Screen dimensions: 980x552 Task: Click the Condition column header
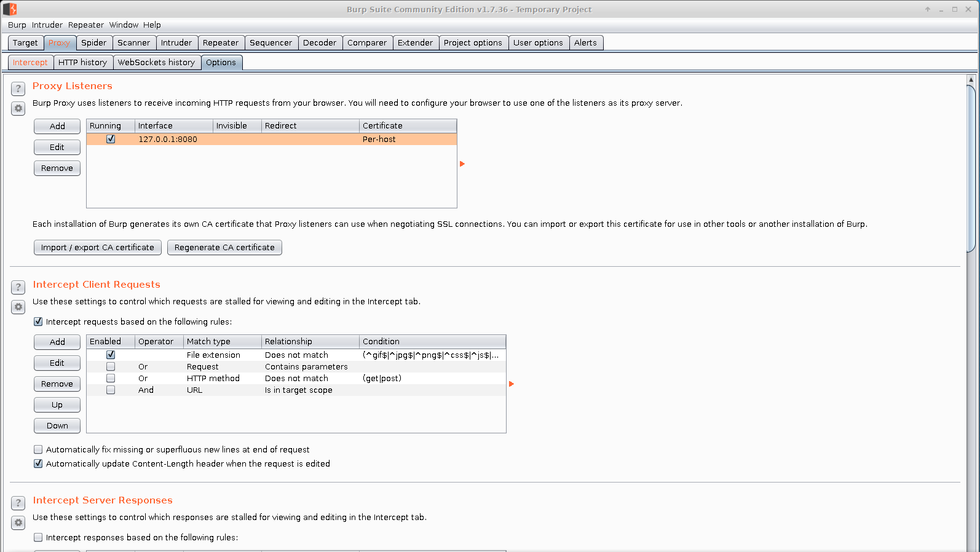click(432, 342)
